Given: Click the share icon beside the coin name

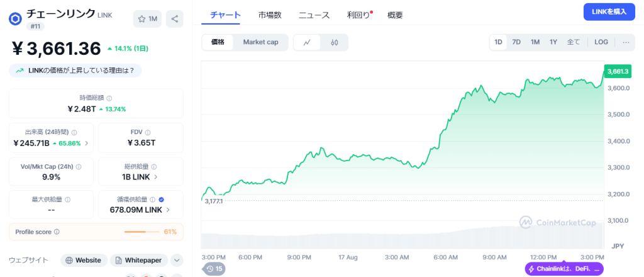Looking at the screenshot, I should coord(174,19).
